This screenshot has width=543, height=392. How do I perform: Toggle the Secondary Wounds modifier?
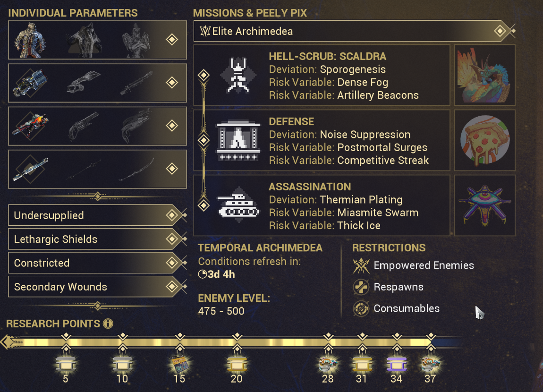98,287
